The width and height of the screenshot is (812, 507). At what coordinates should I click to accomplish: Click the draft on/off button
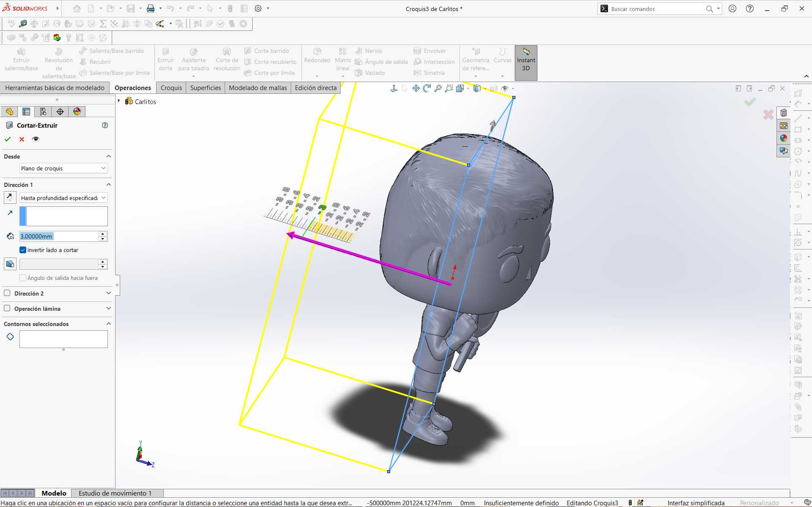tap(10, 264)
